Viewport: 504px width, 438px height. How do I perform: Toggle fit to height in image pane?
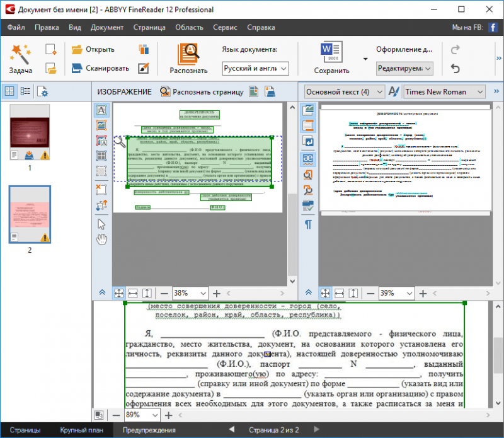(147, 293)
